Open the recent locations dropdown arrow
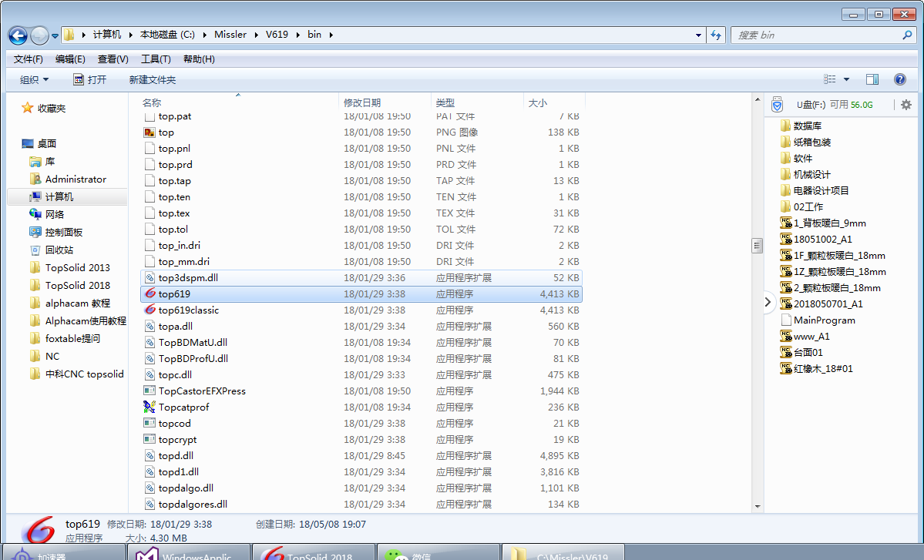The width and height of the screenshot is (924, 560). click(x=55, y=35)
